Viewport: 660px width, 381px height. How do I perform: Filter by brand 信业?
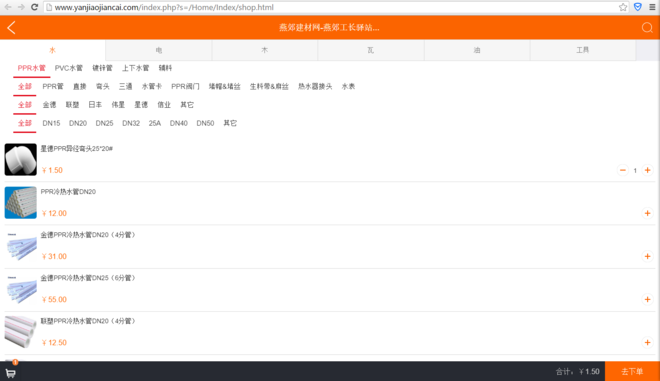(164, 105)
